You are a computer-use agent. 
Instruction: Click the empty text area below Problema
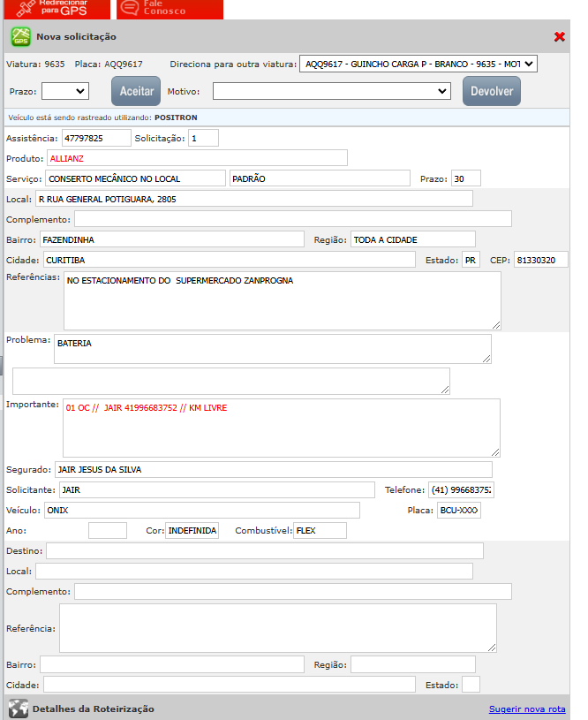pos(231,381)
